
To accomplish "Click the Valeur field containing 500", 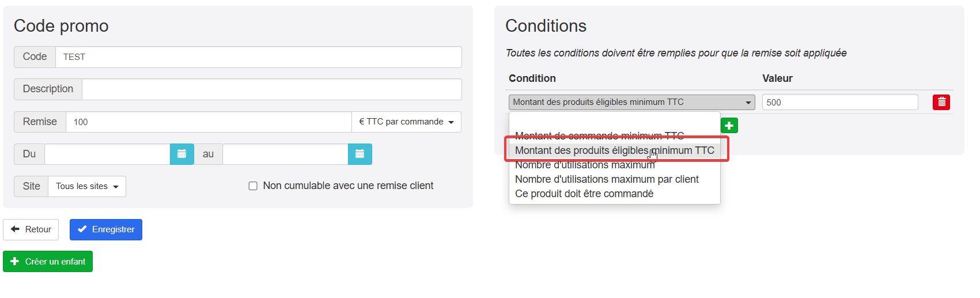I will [839, 102].
